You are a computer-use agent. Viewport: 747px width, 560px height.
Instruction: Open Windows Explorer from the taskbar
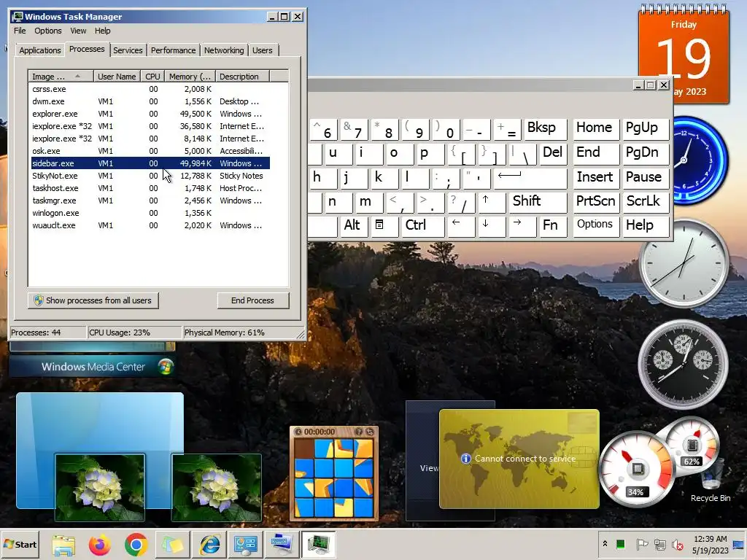click(x=63, y=545)
